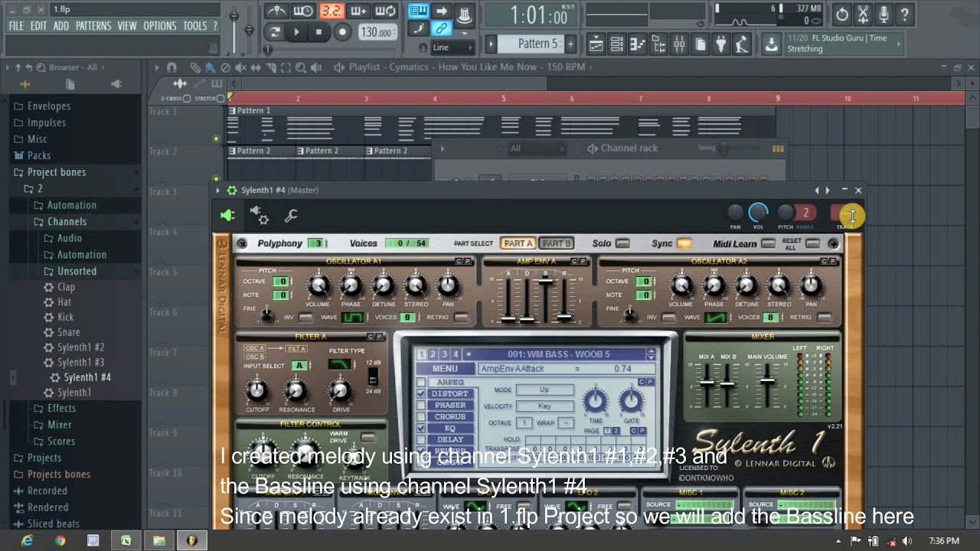Open the plugin picker plug icon
The width and height of the screenshot is (980, 551).
point(720,44)
